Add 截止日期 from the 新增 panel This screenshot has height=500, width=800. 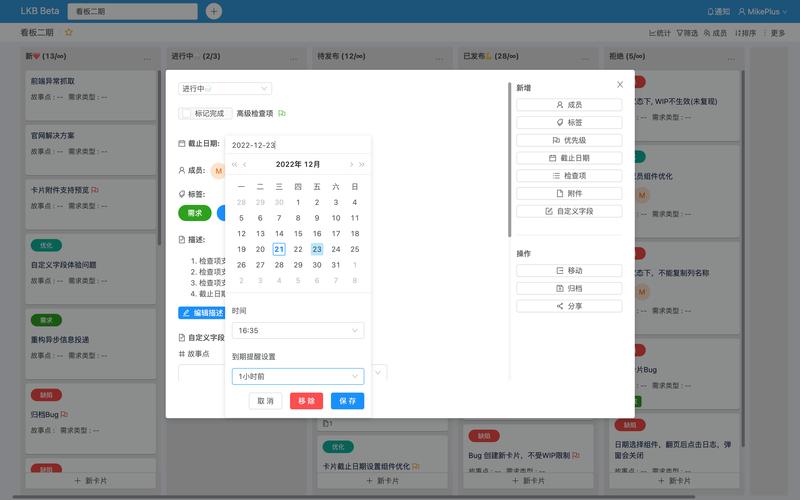569,158
